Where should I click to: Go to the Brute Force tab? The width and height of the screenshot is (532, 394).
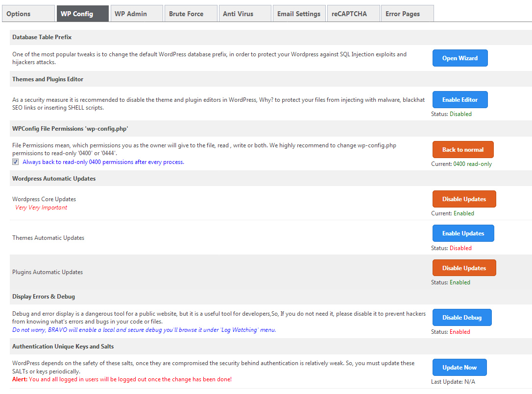[x=191, y=14]
